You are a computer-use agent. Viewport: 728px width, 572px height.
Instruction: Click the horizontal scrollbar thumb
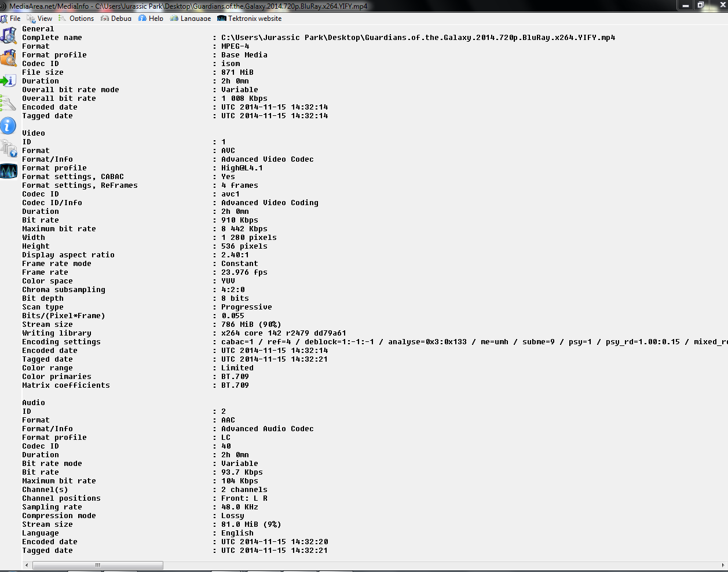click(x=97, y=565)
